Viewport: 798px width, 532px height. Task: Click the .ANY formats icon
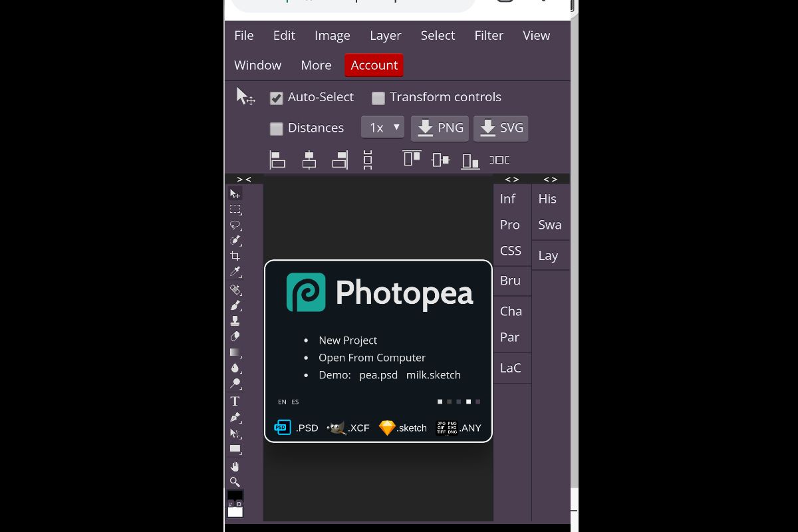tap(447, 428)
